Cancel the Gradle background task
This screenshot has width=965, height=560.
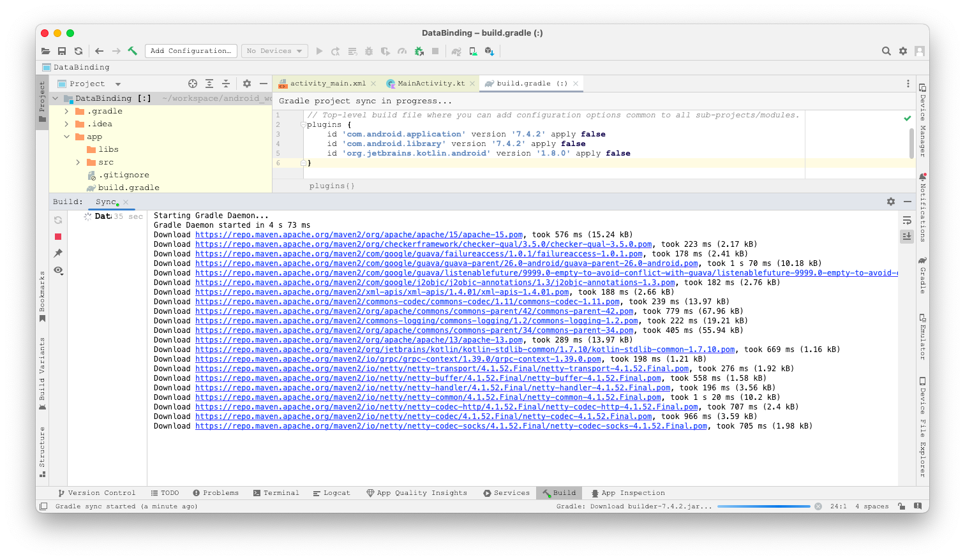click(x=818, y=506)
